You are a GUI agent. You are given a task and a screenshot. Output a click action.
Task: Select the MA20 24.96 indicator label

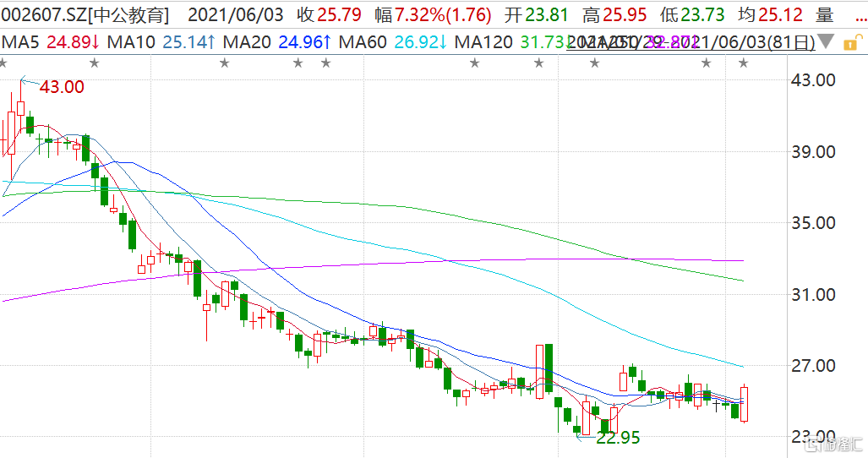[276, 42]
